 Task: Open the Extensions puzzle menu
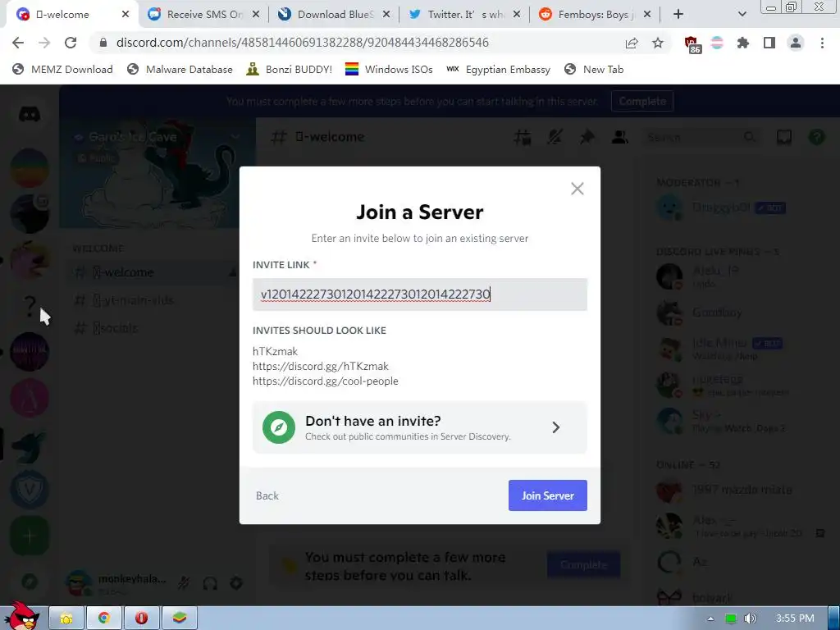click(743, 43)
